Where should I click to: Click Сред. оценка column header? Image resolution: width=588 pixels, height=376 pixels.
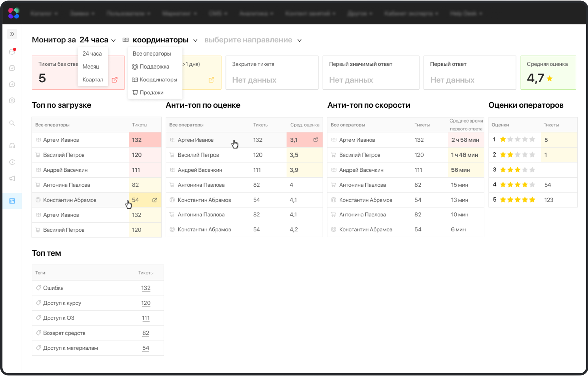[305, 125]
